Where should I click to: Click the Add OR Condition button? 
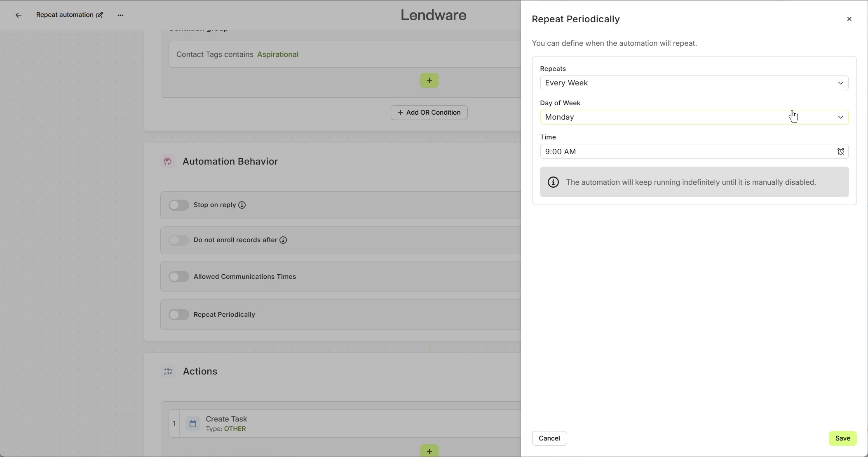(x=429, y=113)
